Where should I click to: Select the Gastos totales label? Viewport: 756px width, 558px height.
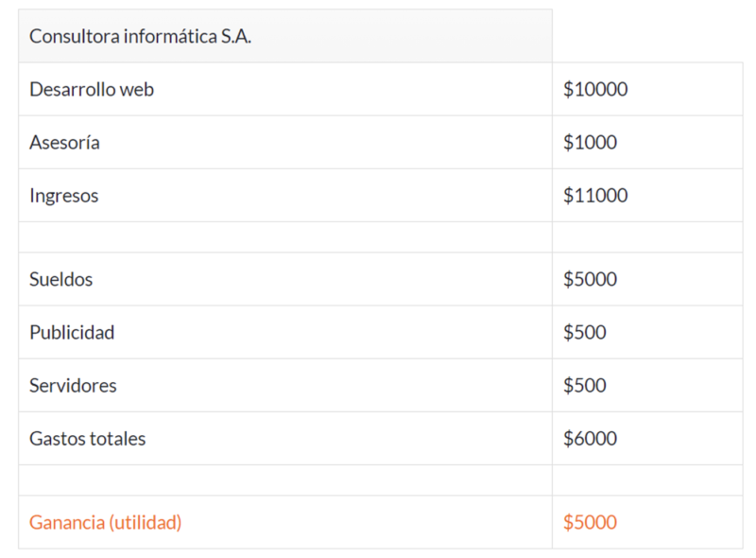(x=88, y=439)
